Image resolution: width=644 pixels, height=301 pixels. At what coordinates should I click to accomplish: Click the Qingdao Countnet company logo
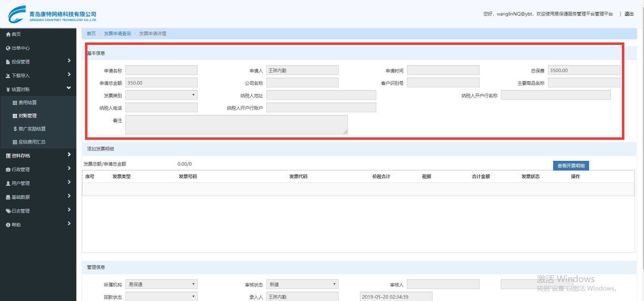(52, 14)
